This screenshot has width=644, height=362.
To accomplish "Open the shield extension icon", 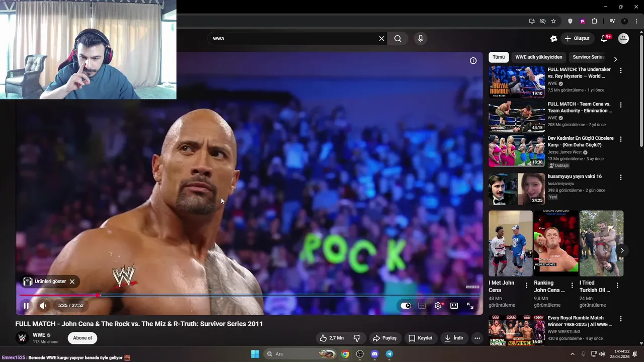I will point(570,21).
